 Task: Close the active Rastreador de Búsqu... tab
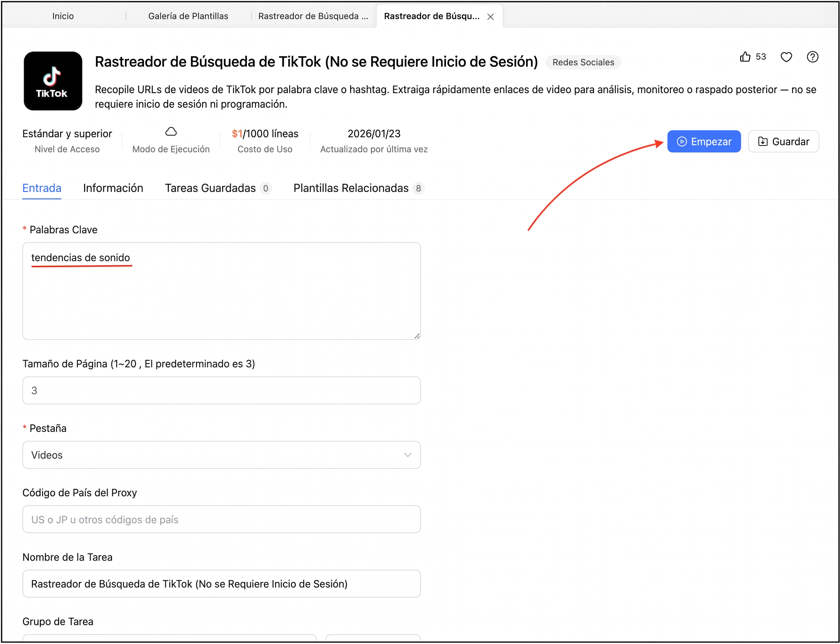(490, 17)
